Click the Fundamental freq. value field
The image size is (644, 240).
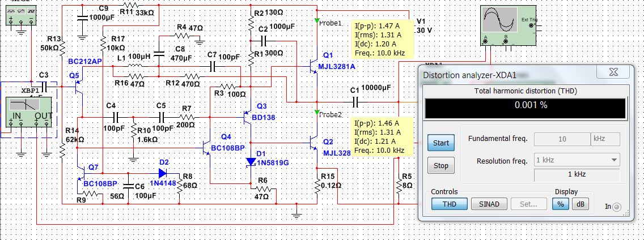tap(561, 139)
